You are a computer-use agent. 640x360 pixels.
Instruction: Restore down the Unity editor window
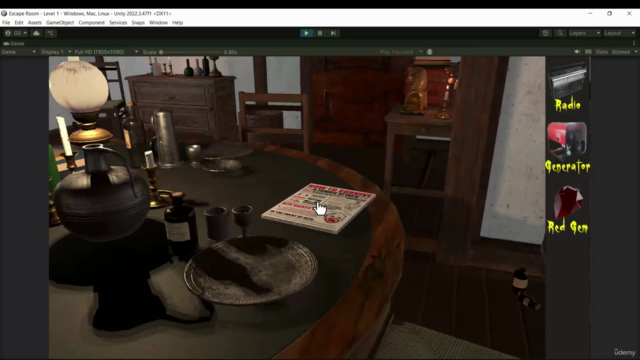pyautogui.click(x=609, y=13)
